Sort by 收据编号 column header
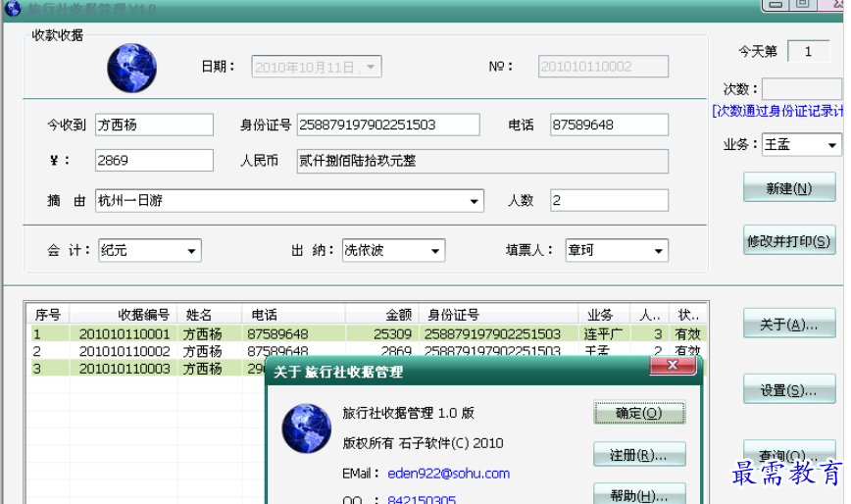This screenshot has height=504, width=851. (x=124, y=315)
